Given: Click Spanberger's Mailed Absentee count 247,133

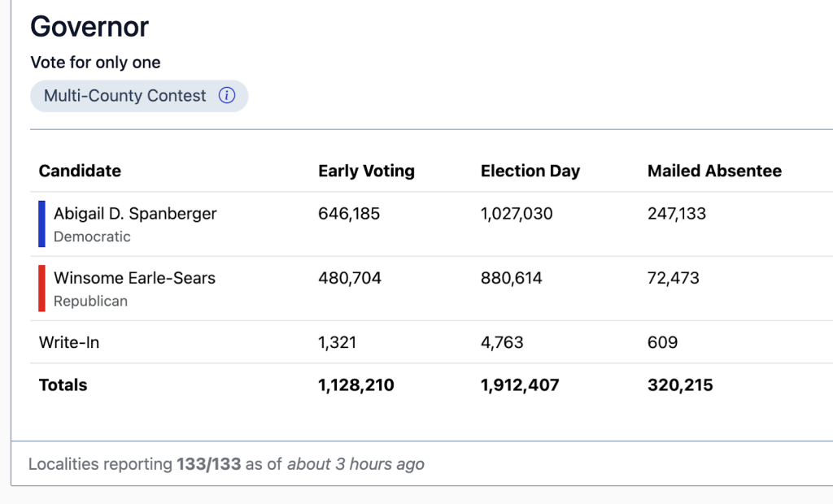Looking at the screenshot, I should [676, 214].
